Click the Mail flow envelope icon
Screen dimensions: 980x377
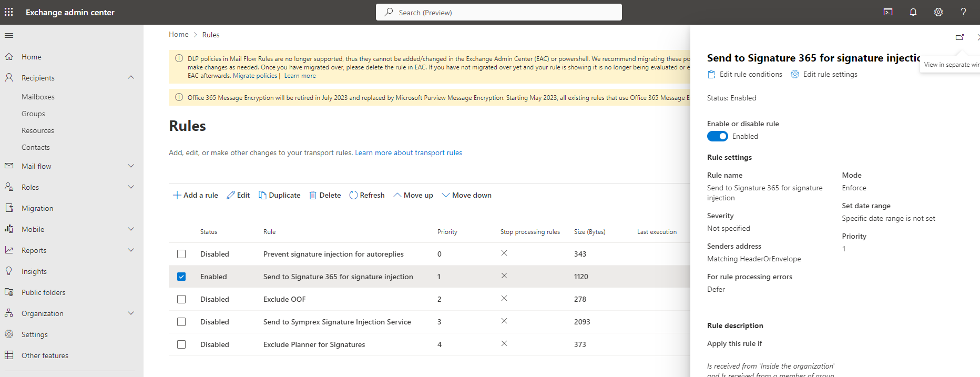[9, 166]
